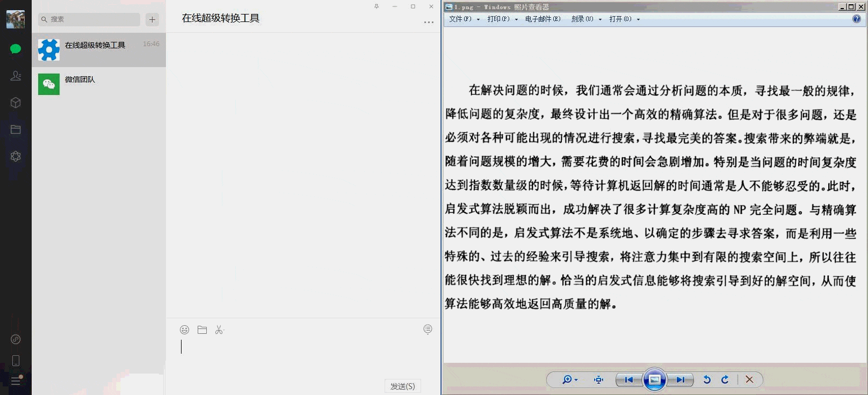Pin the WeChat window on top
Viewport: 868px width, 395px height.
tap(377, 6)
